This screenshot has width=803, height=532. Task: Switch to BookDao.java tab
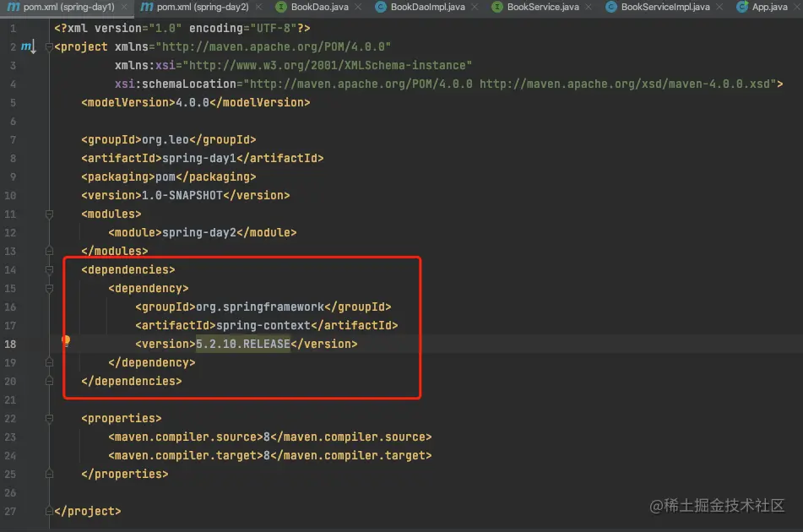(x=319, y=7)
